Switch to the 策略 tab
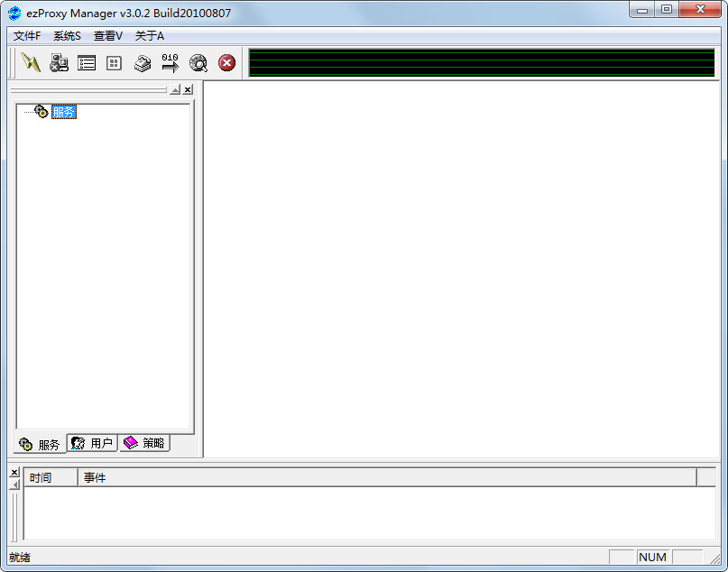728x572 pixels. [x=144, y=443]
